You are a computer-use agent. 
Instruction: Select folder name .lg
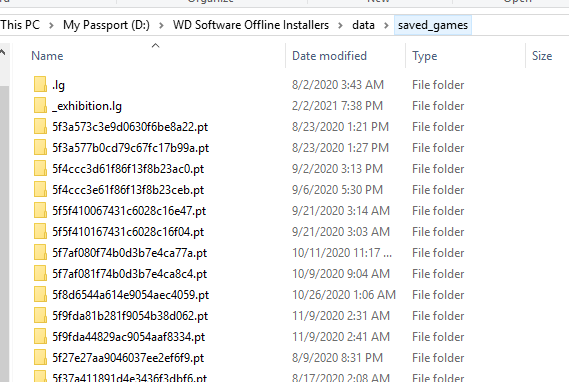58,85
